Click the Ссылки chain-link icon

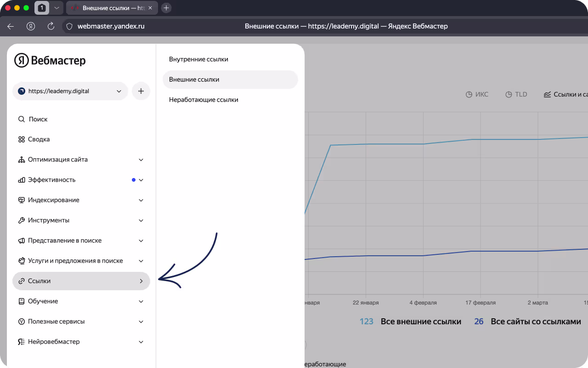[21, 281]
